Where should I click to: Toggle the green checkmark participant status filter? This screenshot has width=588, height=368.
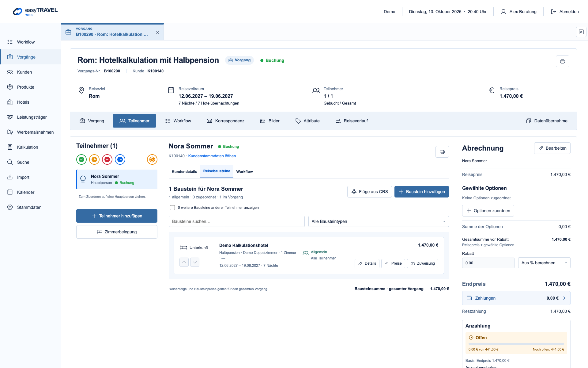(81, 159)
